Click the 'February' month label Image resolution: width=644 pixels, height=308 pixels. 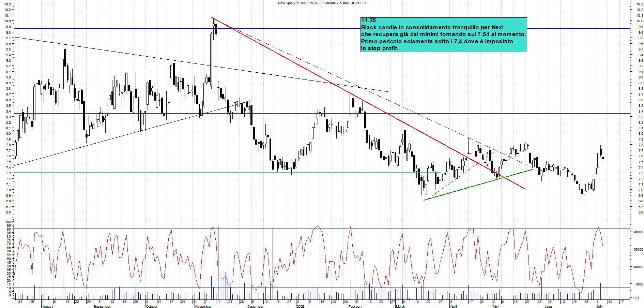coord(355,306)
